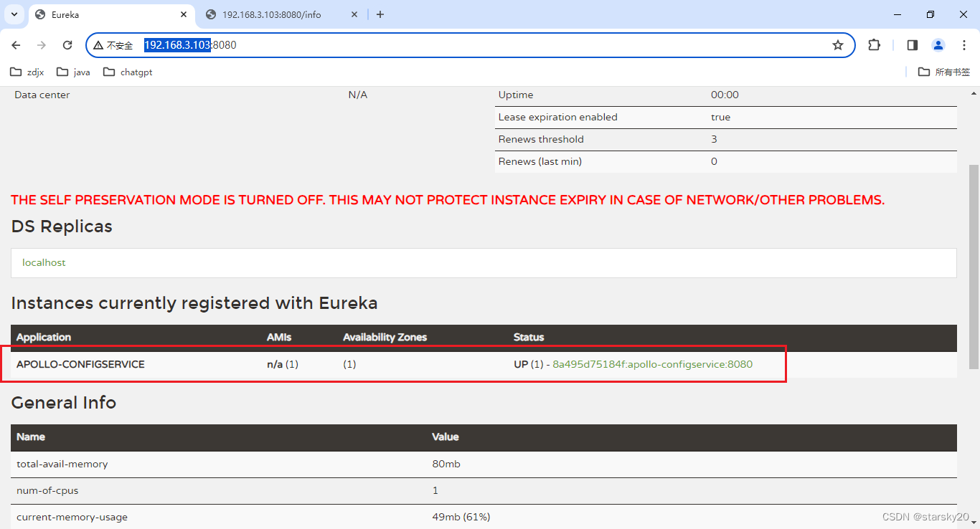
Task: Minimize the browser window
Action: [x=897, y=14]
